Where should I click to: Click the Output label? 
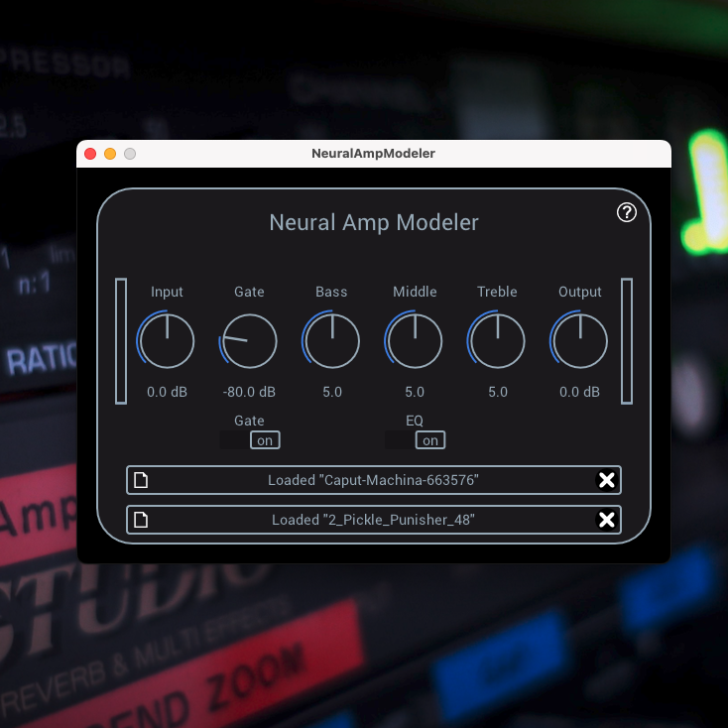[x=580, y=292]
